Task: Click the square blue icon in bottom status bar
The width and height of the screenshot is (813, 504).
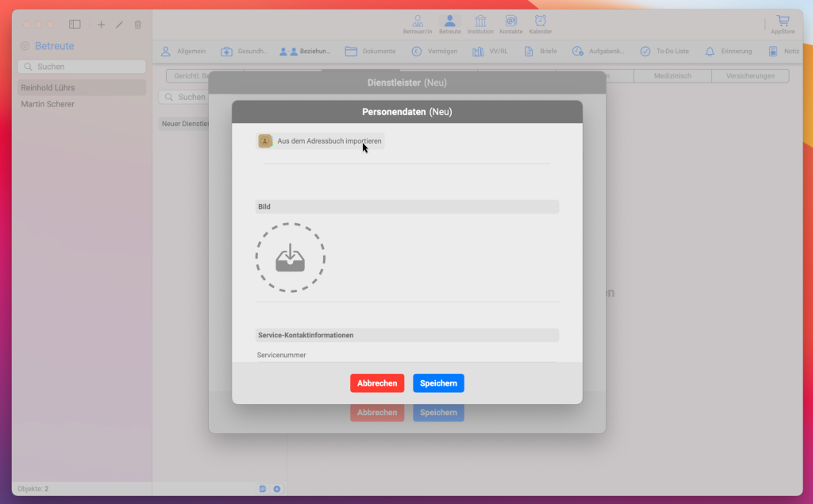Action: click(263, 489)
